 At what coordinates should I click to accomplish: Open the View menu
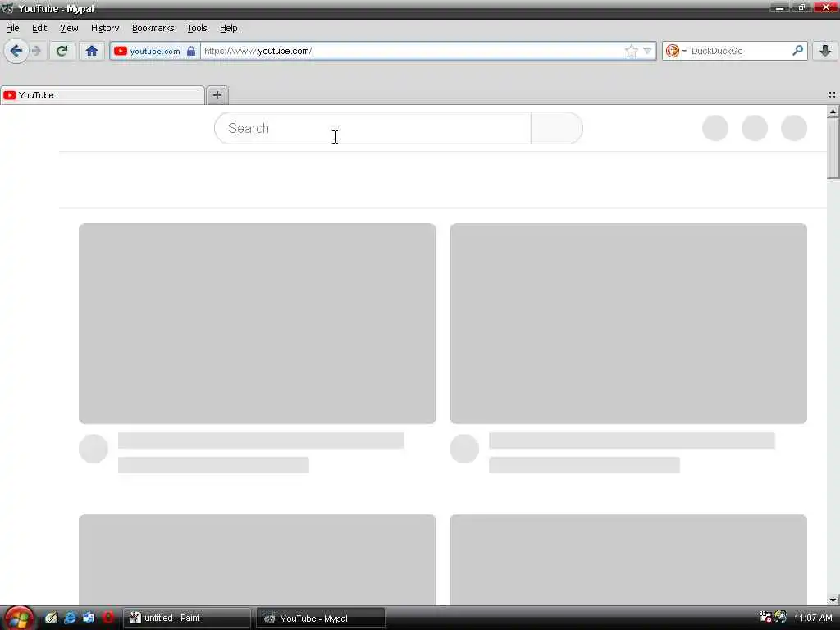[x=69, y=28]
